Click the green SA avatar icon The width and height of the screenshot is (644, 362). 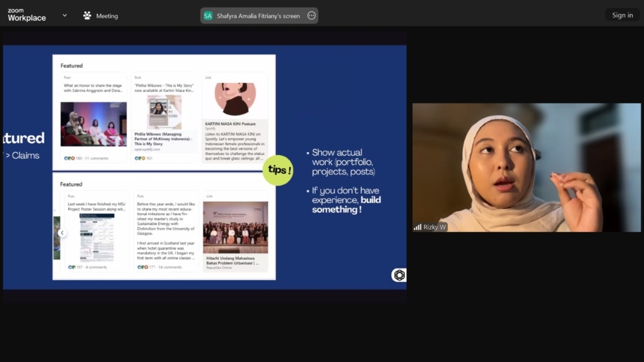point(208,16)
